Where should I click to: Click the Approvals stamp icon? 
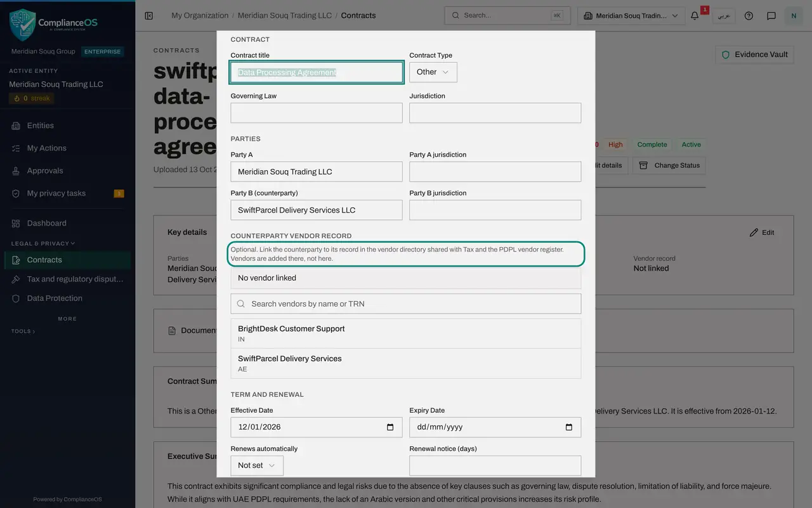[16, 171]
